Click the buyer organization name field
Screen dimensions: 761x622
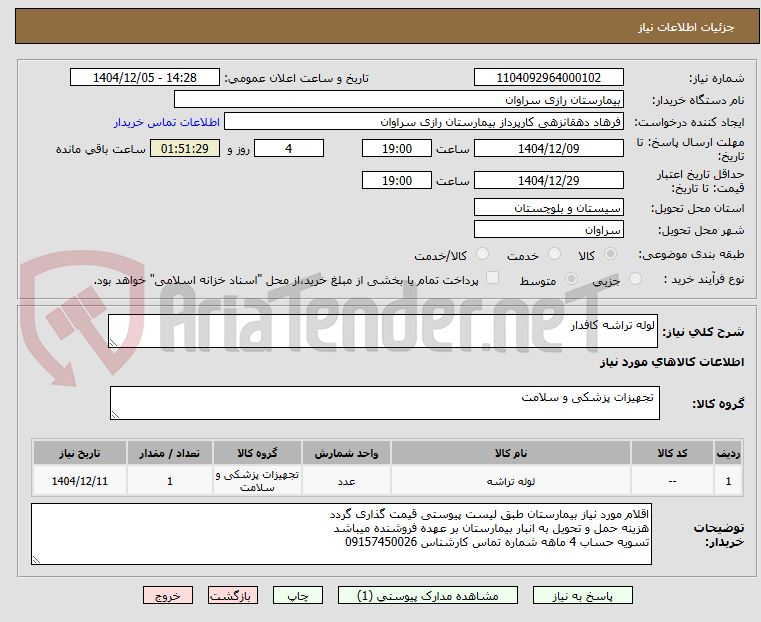(398, 100)
